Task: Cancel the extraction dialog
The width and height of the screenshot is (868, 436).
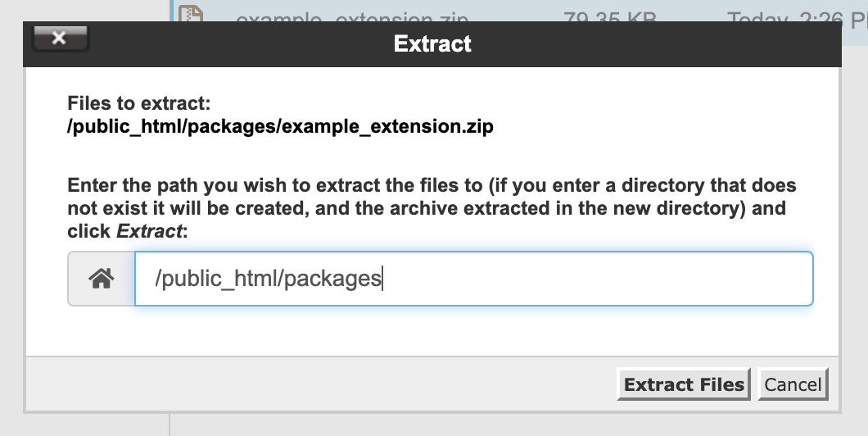Action: (x=793, y=384)
